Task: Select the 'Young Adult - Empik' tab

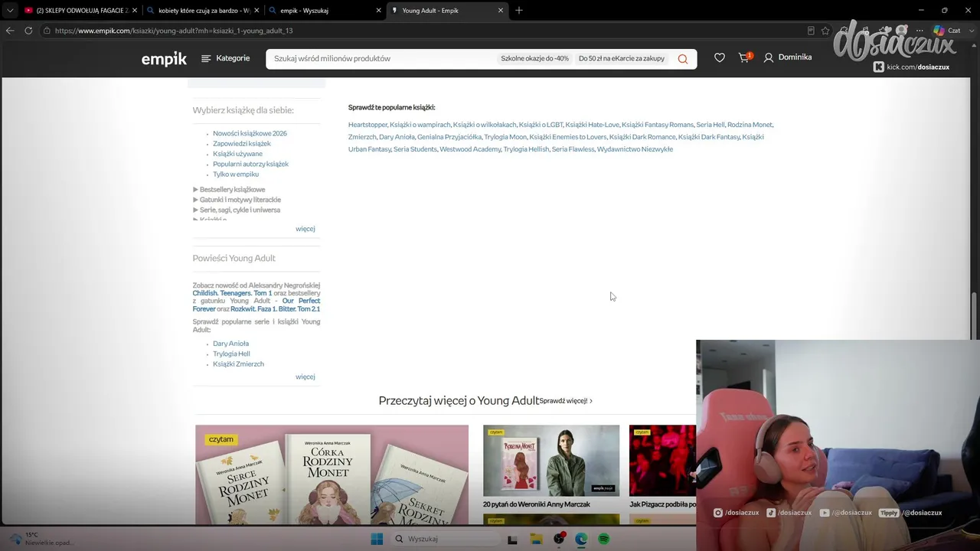Action: (x=448, y=11)
